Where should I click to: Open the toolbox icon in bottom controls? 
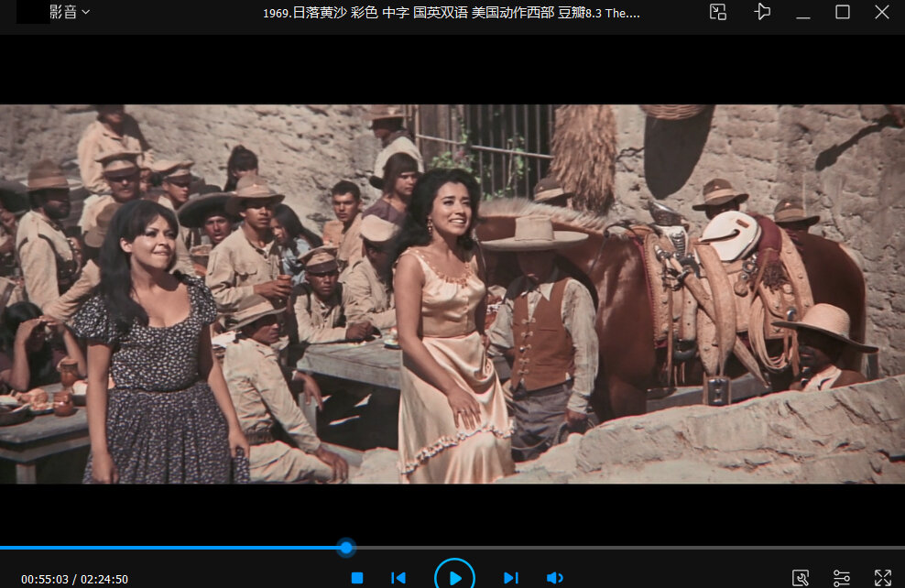tap(801, 578)
